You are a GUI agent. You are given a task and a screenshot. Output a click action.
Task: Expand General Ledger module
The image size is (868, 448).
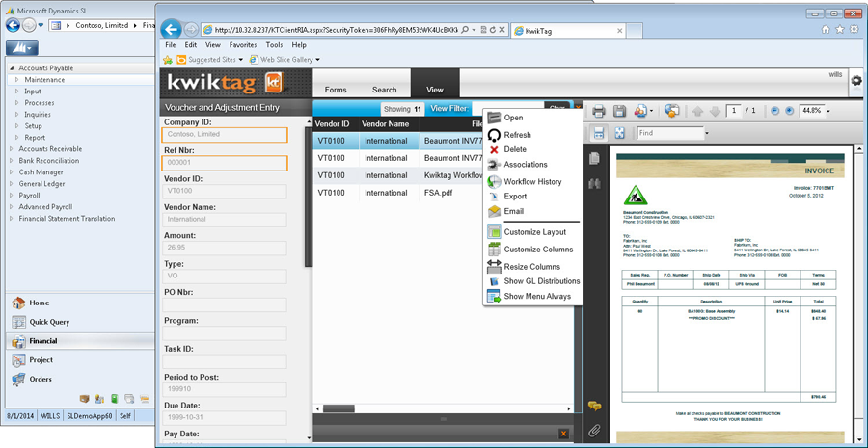pyautogui.click(x=11, y=184)
